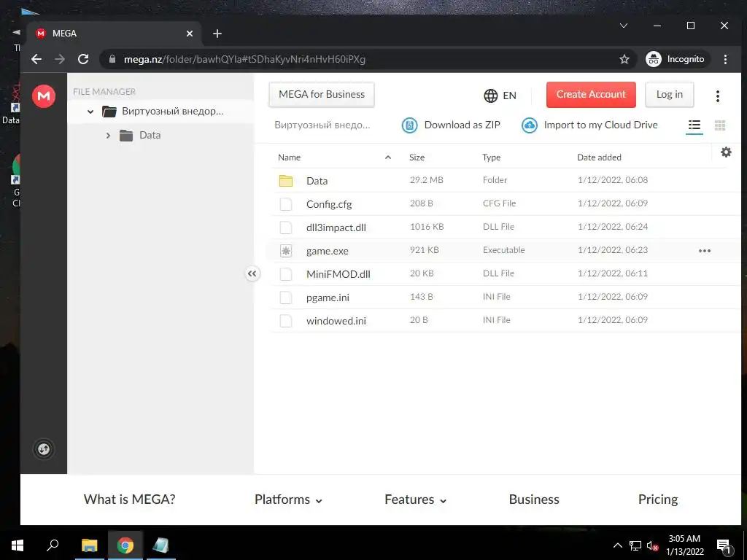Switch to list view

tap(694, 125)
